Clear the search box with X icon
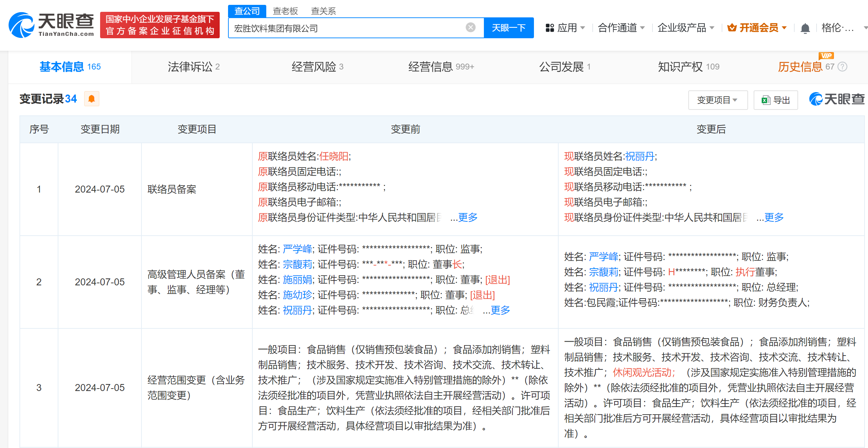The height and width of the screenshot is (448, 868). [x=470, y=27]
